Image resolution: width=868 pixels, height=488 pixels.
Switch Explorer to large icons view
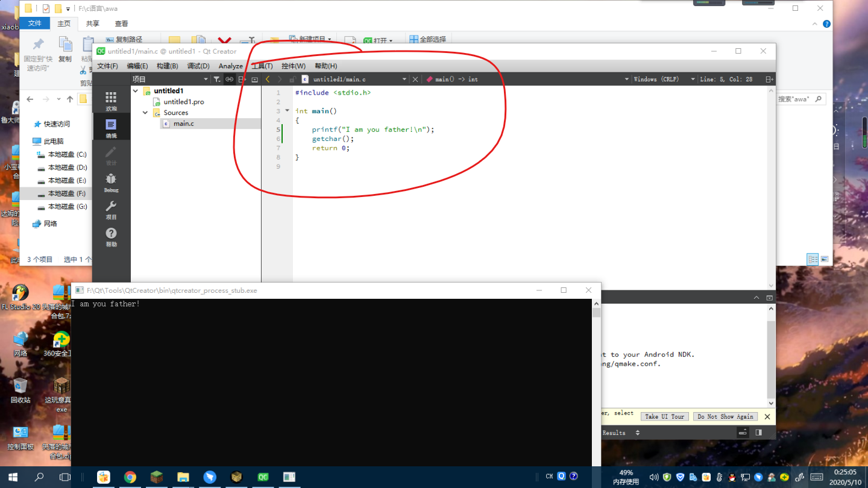pyautogui.click(x=824, y=259)
